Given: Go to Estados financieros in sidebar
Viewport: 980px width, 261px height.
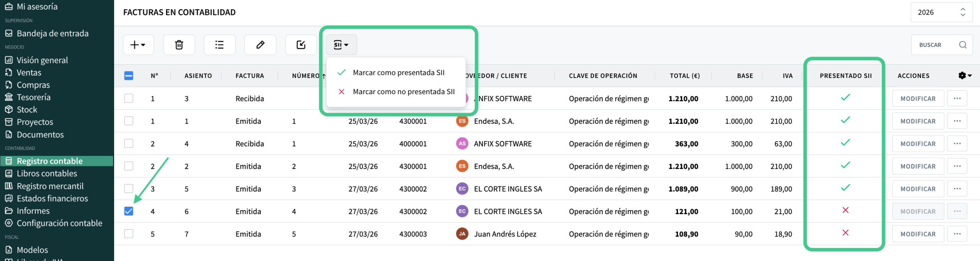Looking at the screenshot, I should pos(52,199).
